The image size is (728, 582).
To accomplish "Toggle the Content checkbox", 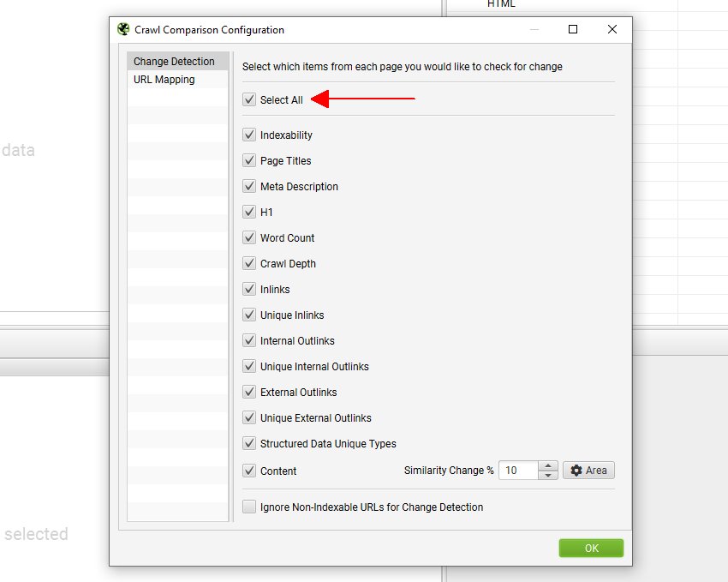I will click(x=249, y=471).
